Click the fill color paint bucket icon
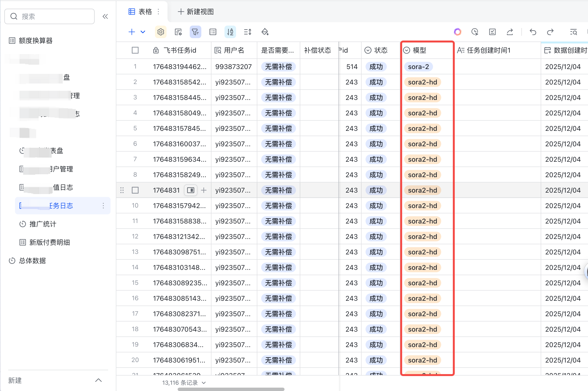 265,32
